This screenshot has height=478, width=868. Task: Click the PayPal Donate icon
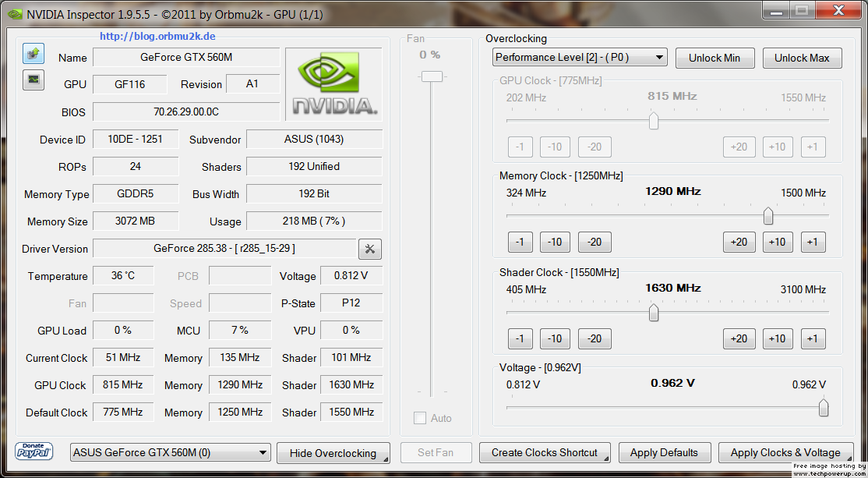[34, 451]
